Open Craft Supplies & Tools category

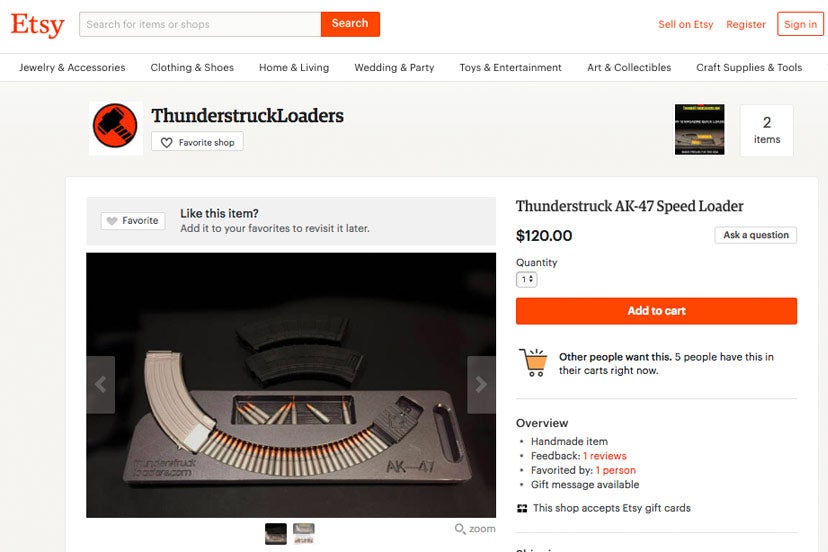tap(749, 68)
